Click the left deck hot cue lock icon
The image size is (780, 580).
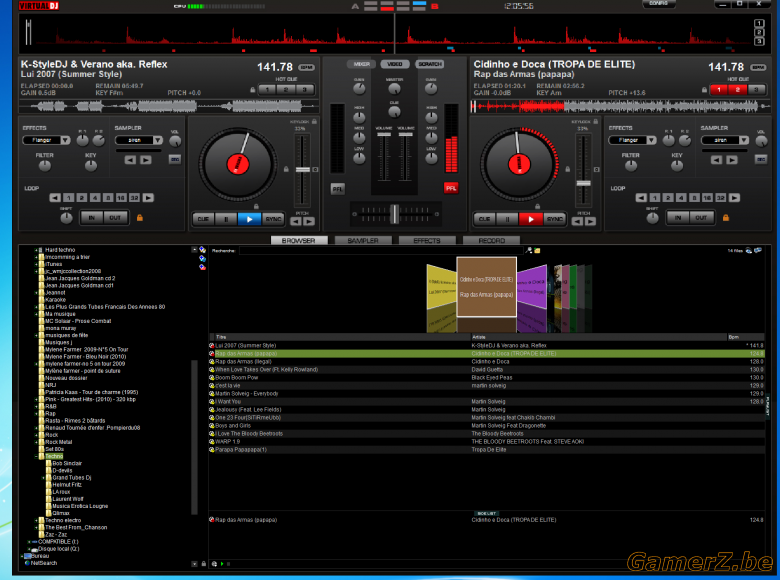pyautogui.click(x=253, y=90)
